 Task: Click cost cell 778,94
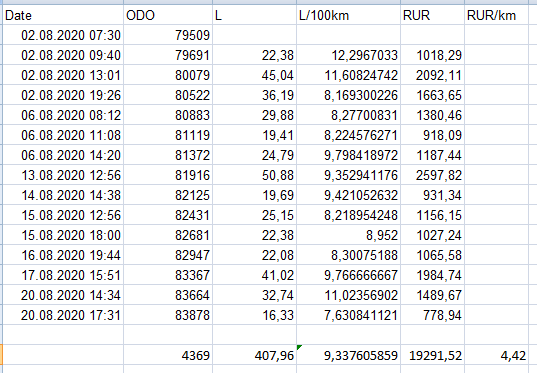pos(432,315)
